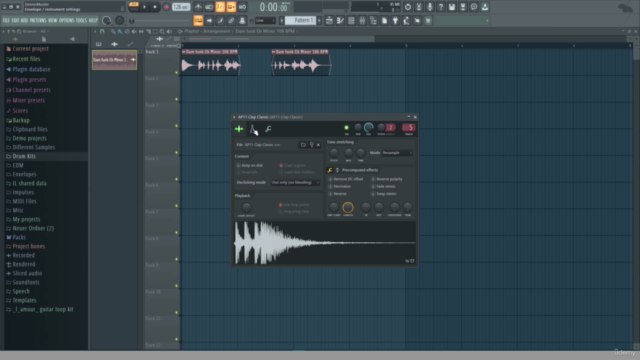640x360 pixels.
Task: Select the Playlist mute tool
Action: pos(134,31)
